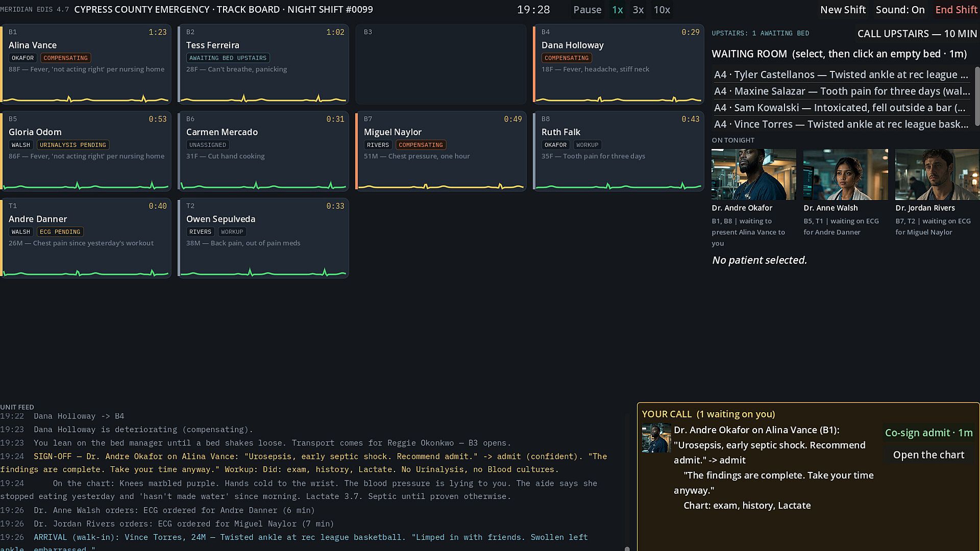Screen dimensions: 980x551
Task: Set simulation speed to 10x
Action: 661,10
